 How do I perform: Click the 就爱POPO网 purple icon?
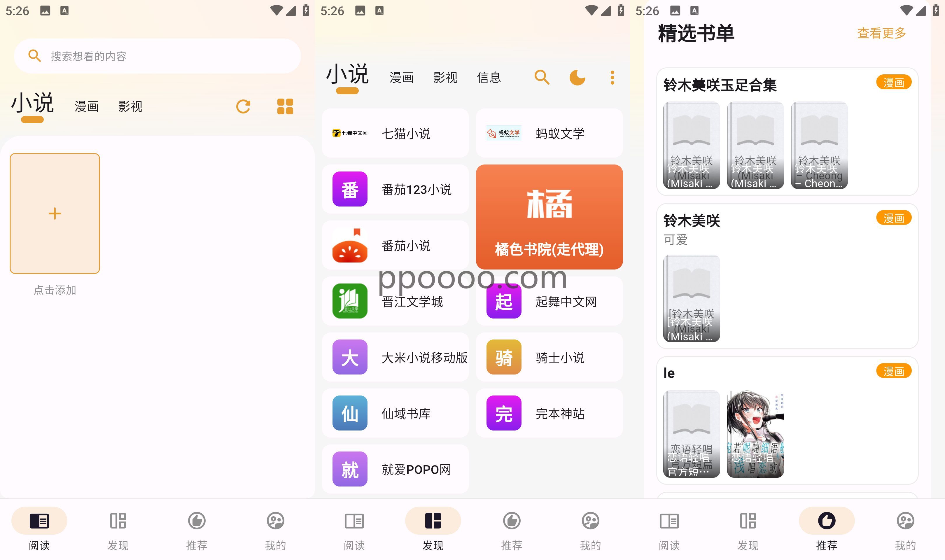point(350,469)
